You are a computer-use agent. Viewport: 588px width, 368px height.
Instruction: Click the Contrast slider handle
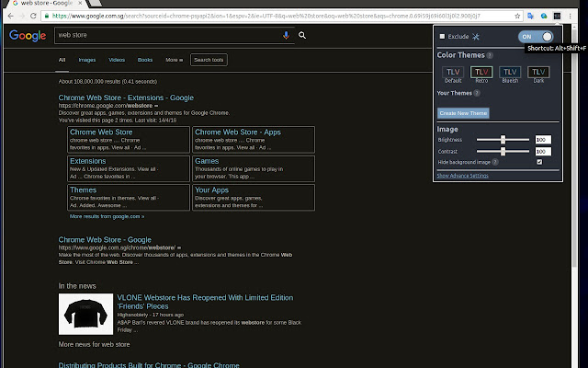(503, 151)
